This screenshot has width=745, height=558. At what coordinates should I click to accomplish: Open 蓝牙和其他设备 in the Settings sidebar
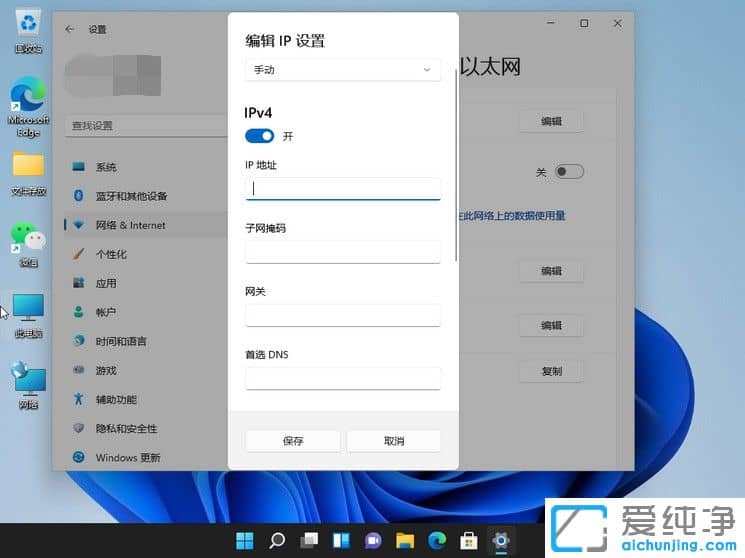pos(146,196)
